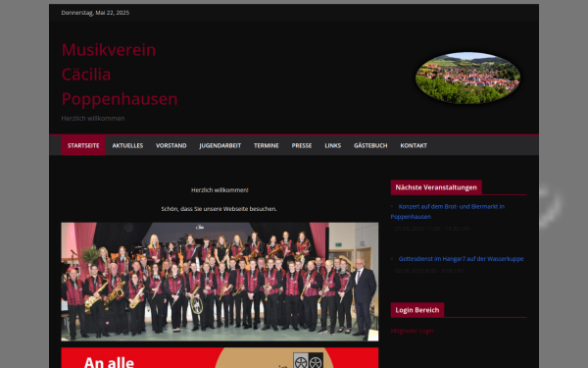Image resolution: width=588 pixels, height=368 pixels.
Task: Open the Links menu entry
Action: click(x=333, y=145)
